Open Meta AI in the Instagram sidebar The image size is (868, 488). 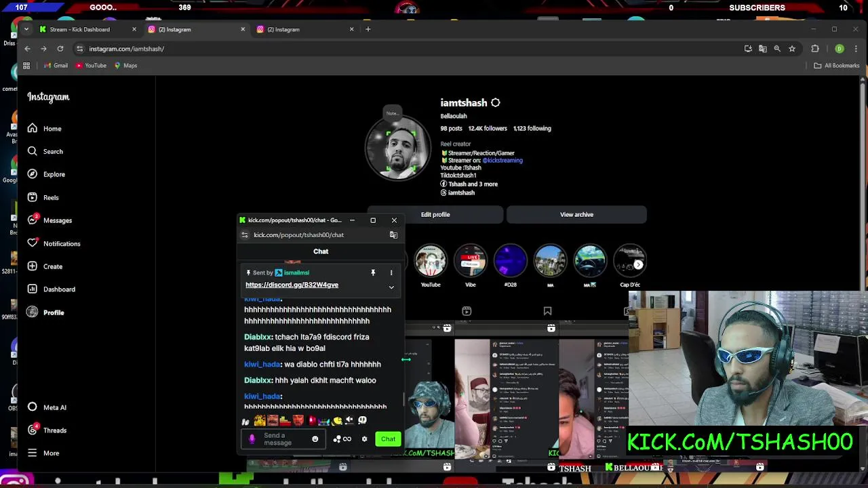pos(47,407)
